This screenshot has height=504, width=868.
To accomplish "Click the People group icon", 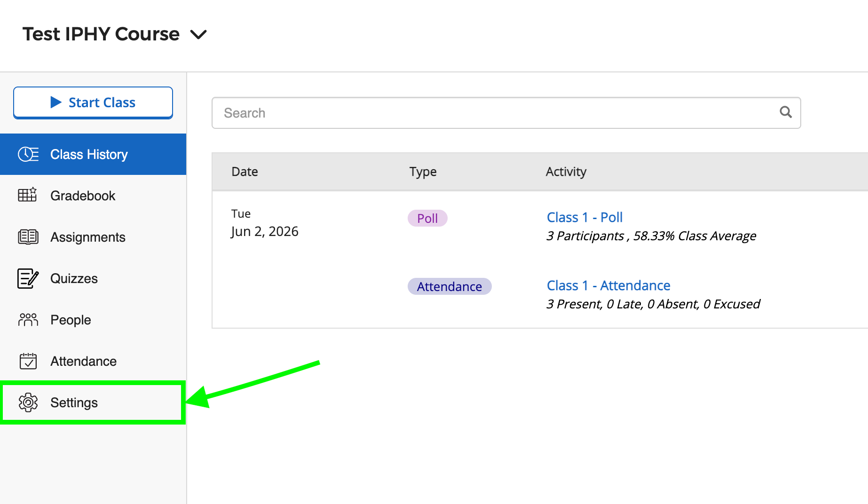I will [28, 320].
